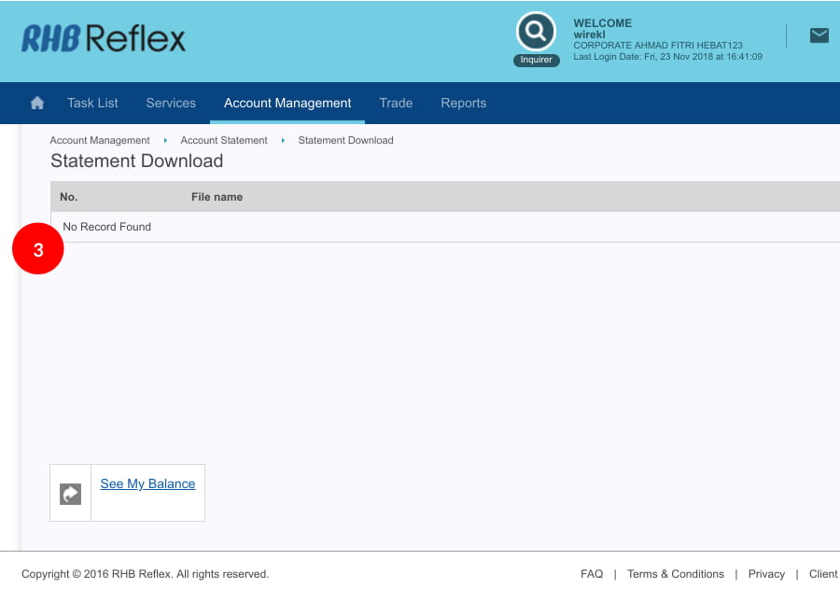Go to the Reports menu
This screenshot has height=616, width=840.
(x=463, y=104)
